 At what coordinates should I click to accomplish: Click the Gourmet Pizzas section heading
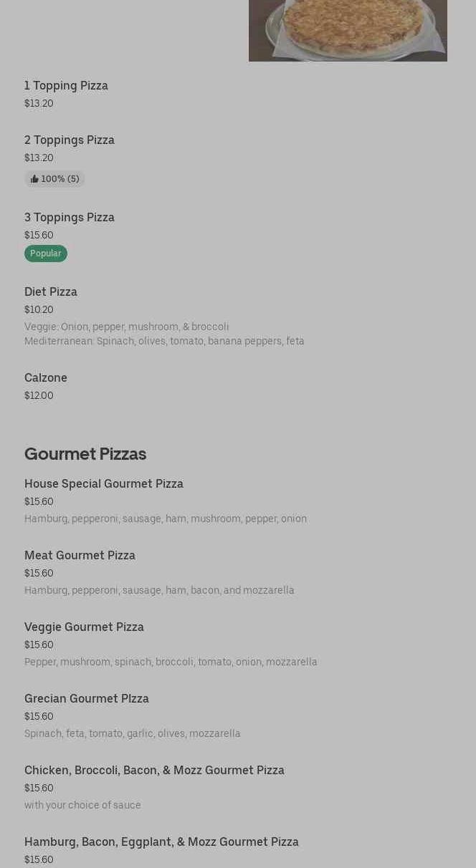coord(85,454)
